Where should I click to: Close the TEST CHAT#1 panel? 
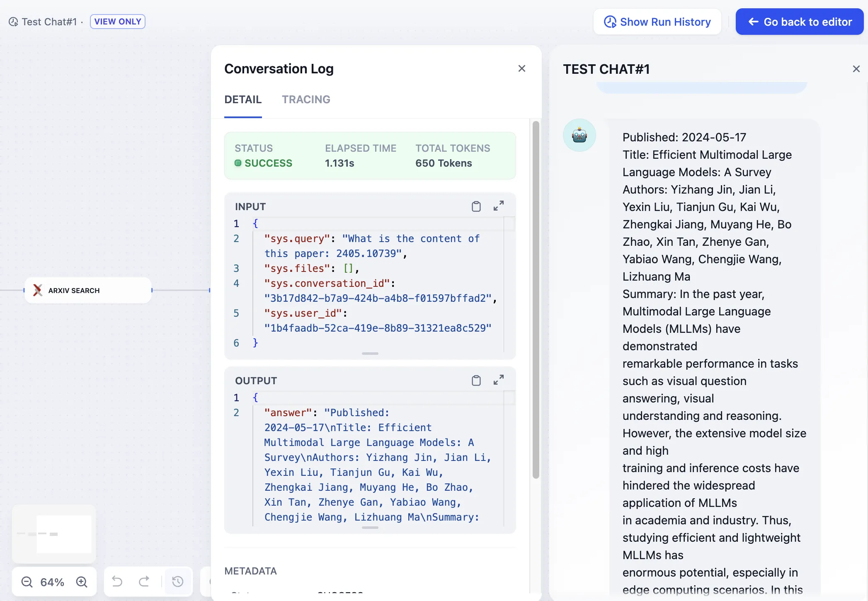click(x=856, y=69)
